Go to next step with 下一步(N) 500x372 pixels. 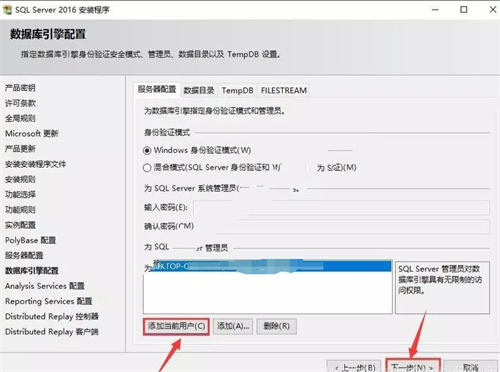(x=413, y=366)
